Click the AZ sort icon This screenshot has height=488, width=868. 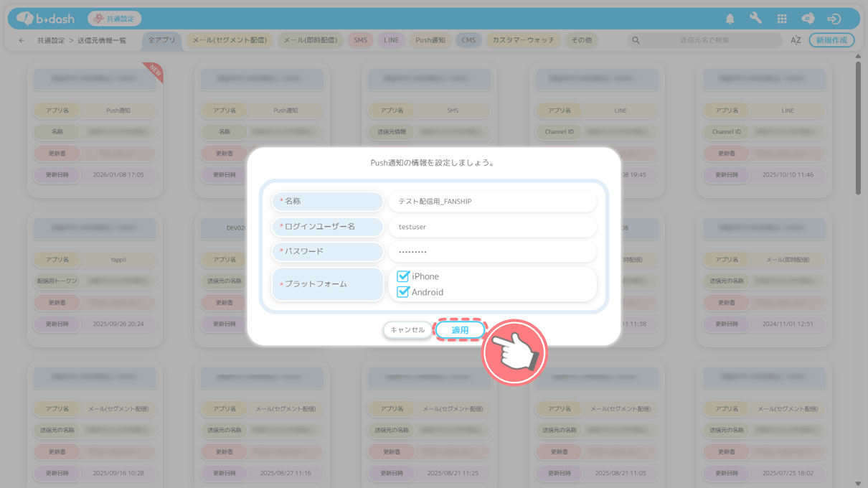(x=796, y=41)
